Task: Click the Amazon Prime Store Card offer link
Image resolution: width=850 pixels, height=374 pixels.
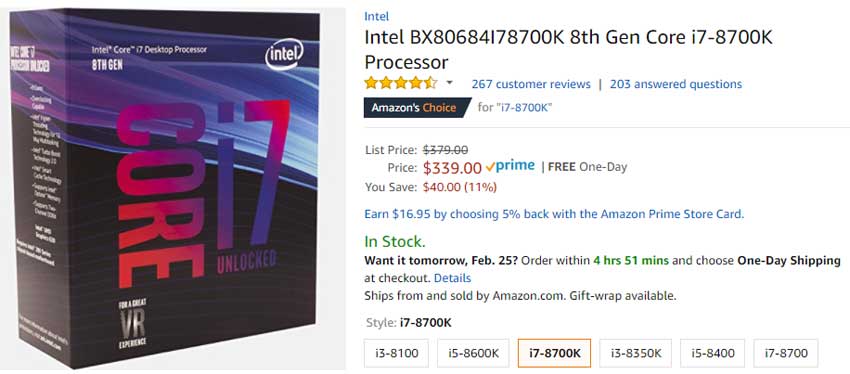Action: pyautogui.click(x=554, y=214)
